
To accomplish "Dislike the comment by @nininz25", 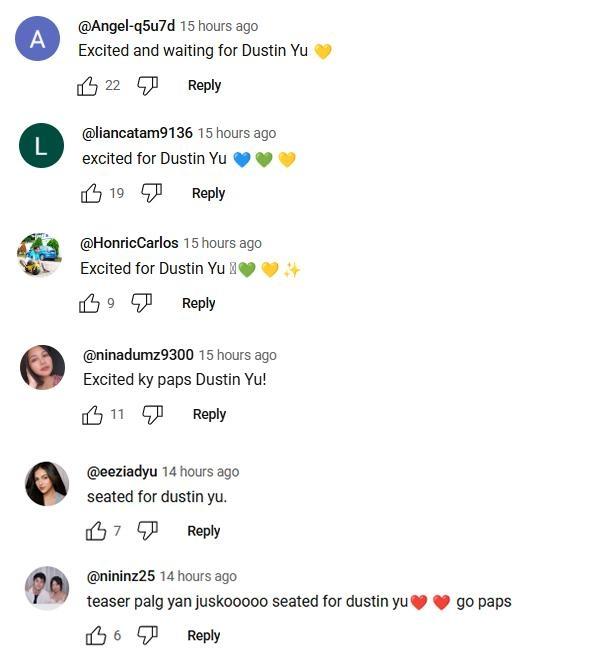I will click(147, 635).
